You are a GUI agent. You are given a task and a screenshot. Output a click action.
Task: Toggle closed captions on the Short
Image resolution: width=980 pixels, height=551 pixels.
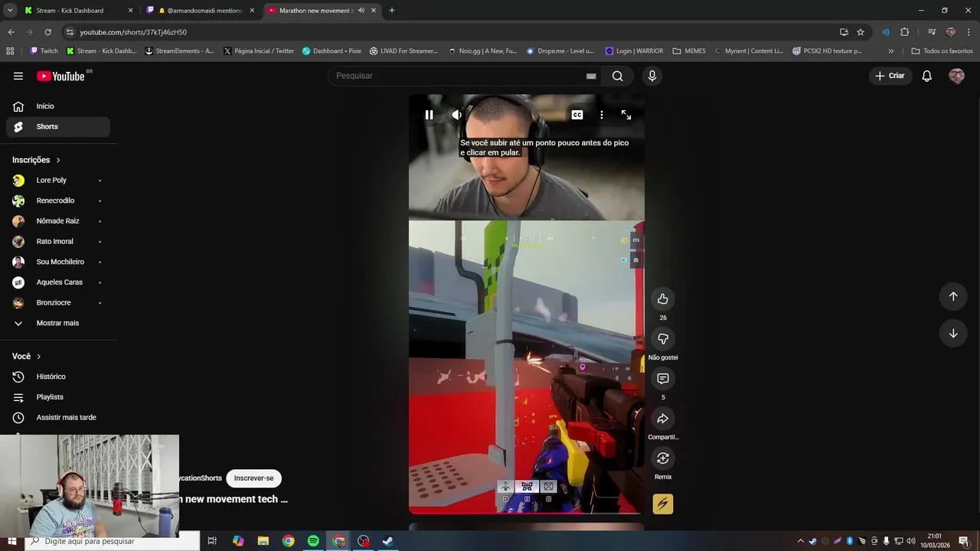tap(577, 115)
